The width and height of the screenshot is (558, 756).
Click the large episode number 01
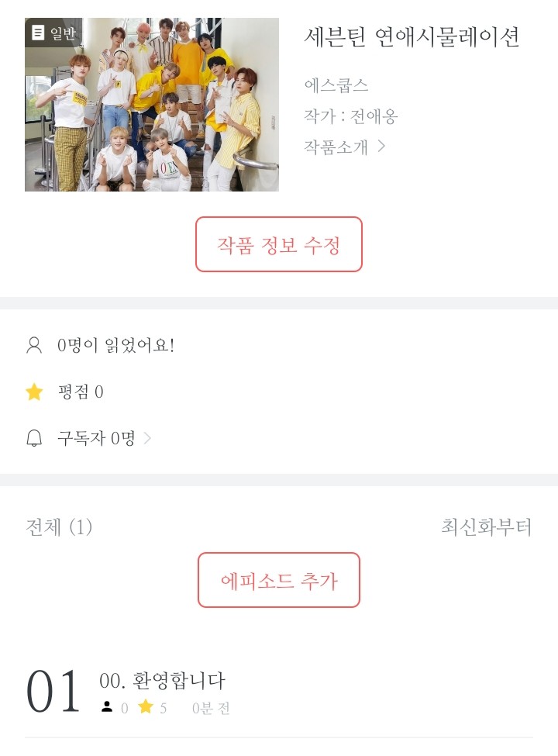pos(53,692)
